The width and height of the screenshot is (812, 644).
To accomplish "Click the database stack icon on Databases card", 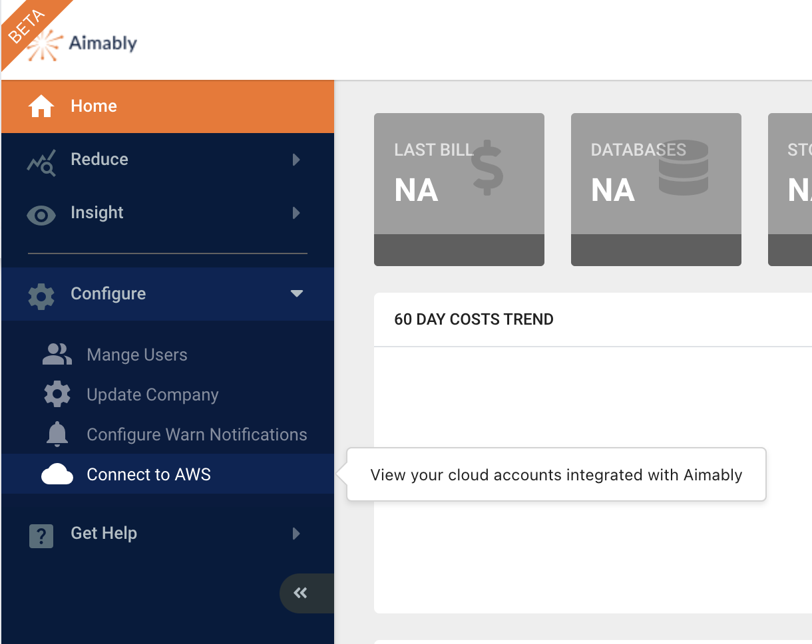I will 684,167.
